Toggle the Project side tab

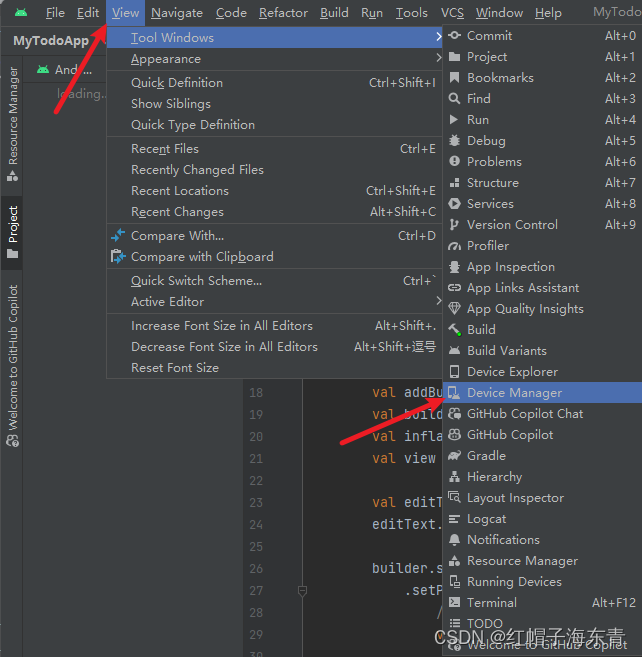click(x=13, y=233)
